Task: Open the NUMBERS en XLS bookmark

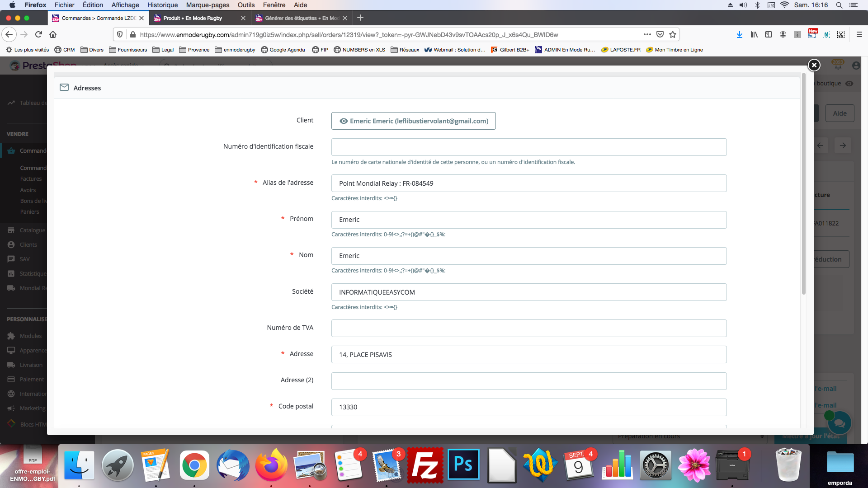Action: click(359, 50)
